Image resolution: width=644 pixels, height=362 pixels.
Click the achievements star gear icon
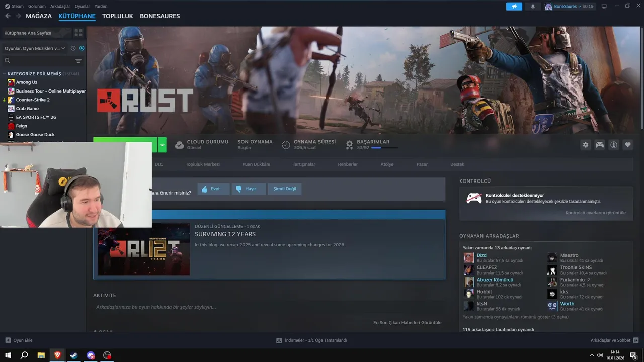coord(349,145)
